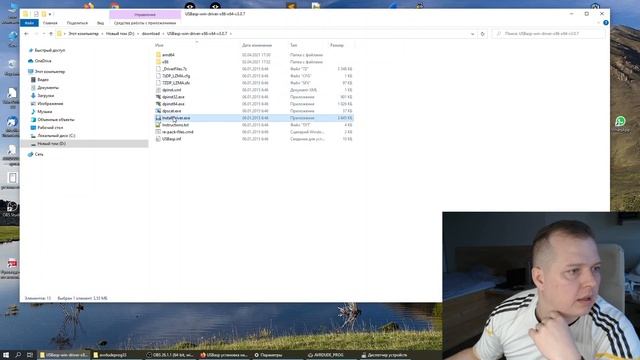
Task: Expand the breadcrumb chevron after download
Action: tap(163, 33)
